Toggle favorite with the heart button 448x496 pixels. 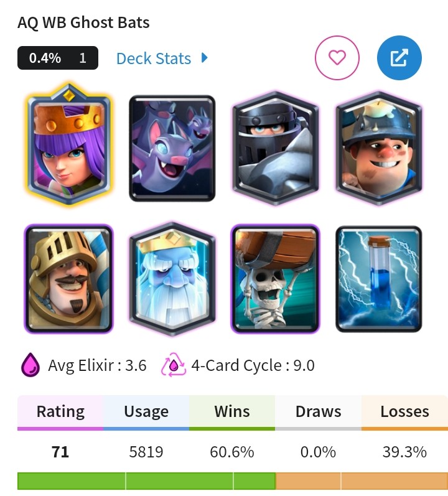click(337, 58)
